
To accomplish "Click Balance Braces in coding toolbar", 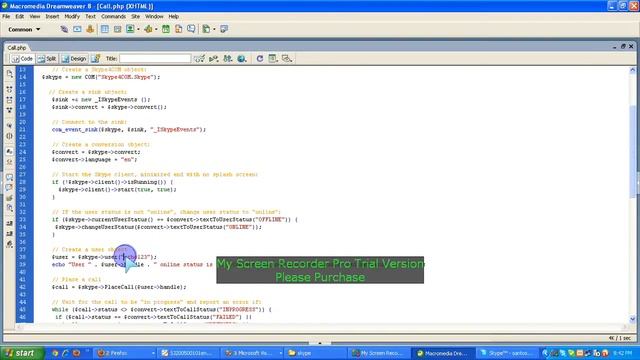I will click(x=9, y=136).
